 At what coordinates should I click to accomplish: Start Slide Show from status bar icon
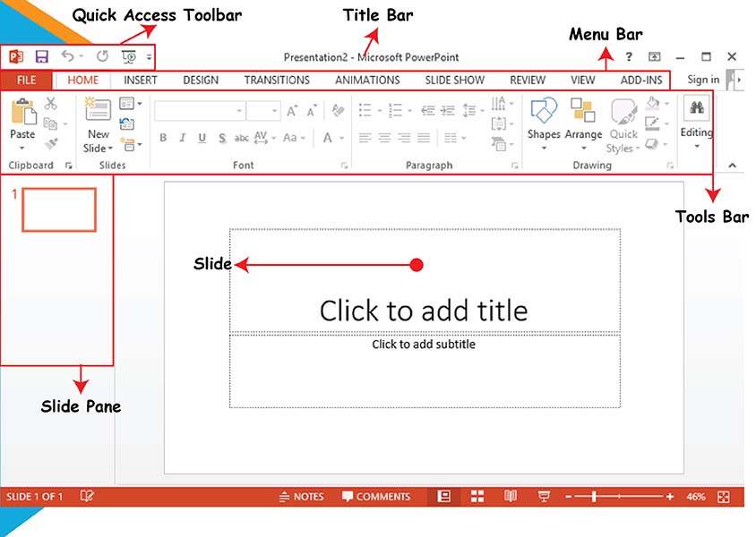(x=544, y=496)
